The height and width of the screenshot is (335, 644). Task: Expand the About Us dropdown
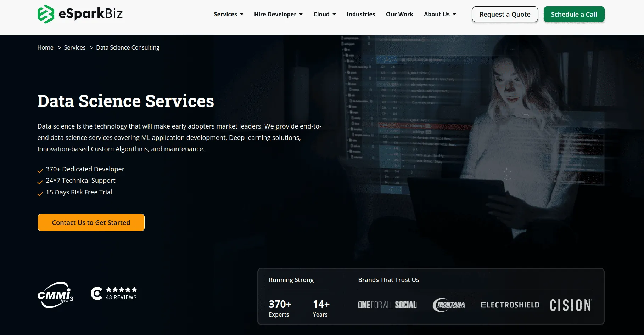[439, 14]
